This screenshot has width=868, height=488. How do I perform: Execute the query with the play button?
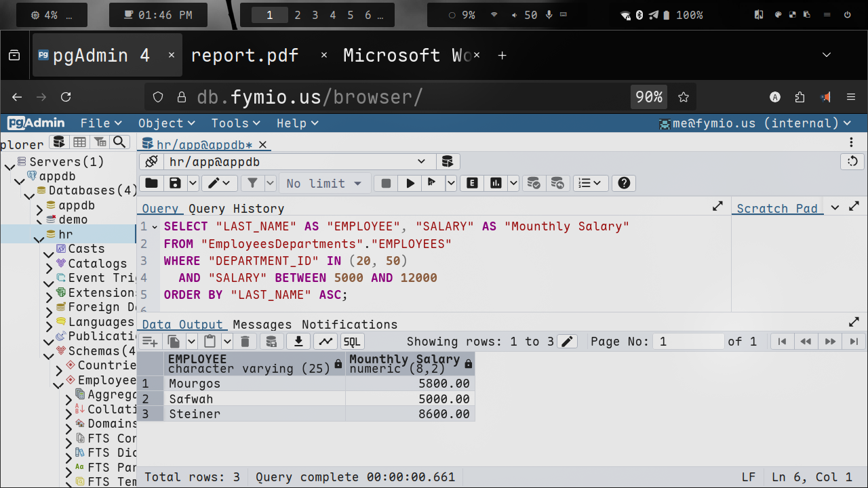410,183
